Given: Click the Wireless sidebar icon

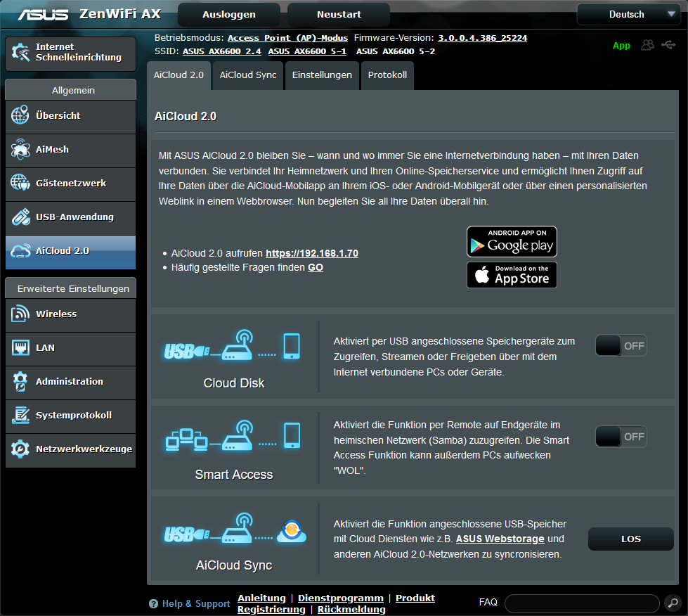Looking at the screenshot, I should pos(20,314).
